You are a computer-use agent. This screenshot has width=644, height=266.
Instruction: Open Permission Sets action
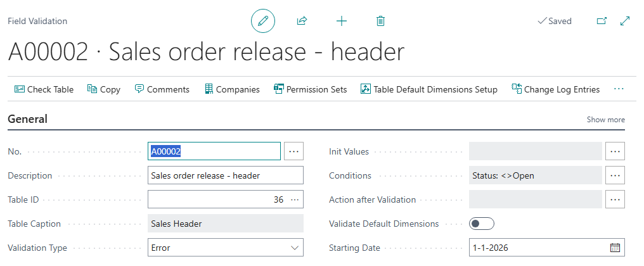pyautogui.click(x=311, y=89)
